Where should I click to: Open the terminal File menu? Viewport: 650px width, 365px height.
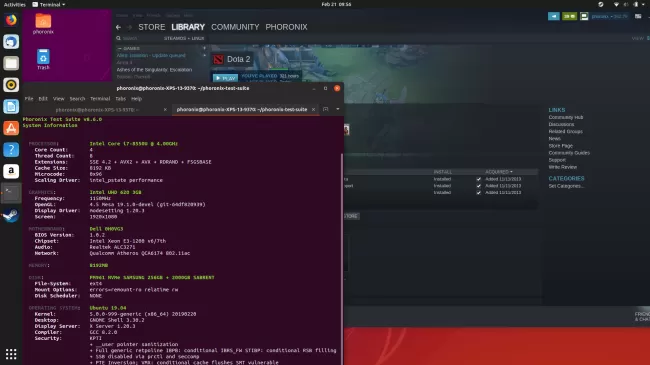pos(29,99)
